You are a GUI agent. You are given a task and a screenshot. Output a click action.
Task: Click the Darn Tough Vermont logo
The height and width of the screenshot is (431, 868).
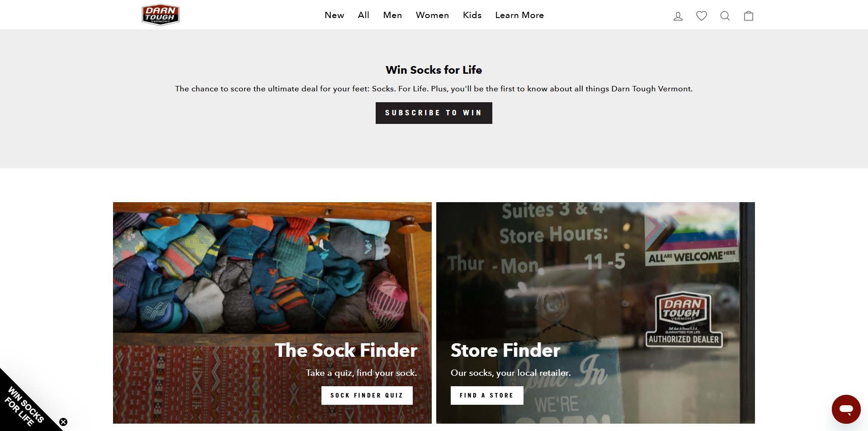(x=160, y=15)
